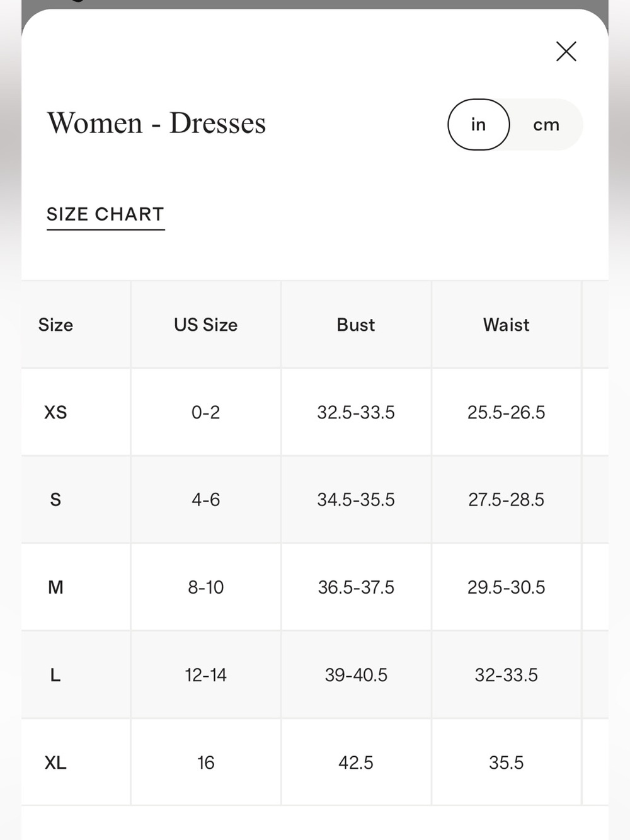The width and height of the screenshot is (630, 840).
Task: Click the Size column header
Action: [55, 325]
